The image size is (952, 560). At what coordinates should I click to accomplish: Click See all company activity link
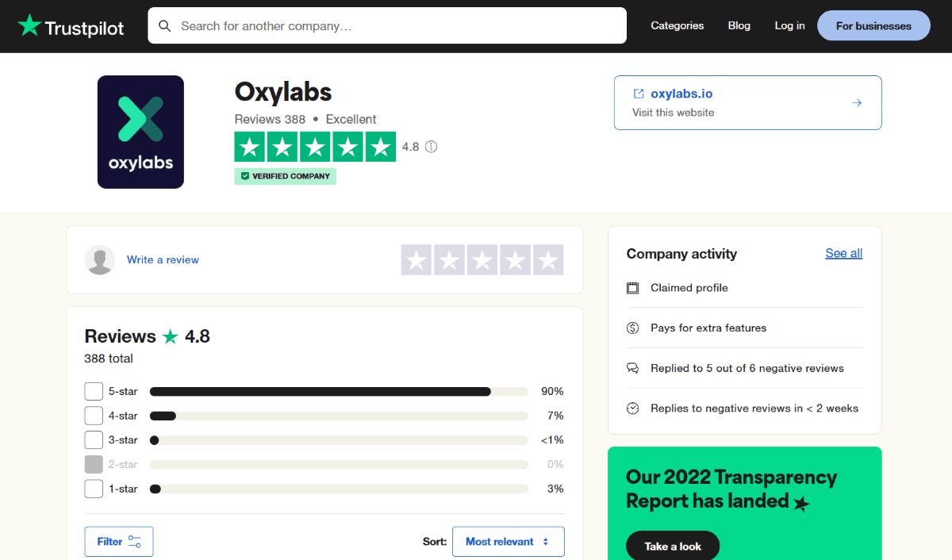(844, 254)
